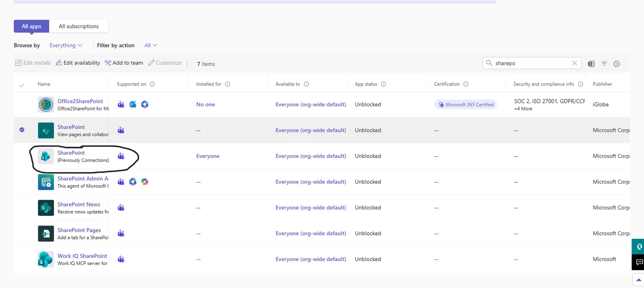Open the feedback chat button

638,262
